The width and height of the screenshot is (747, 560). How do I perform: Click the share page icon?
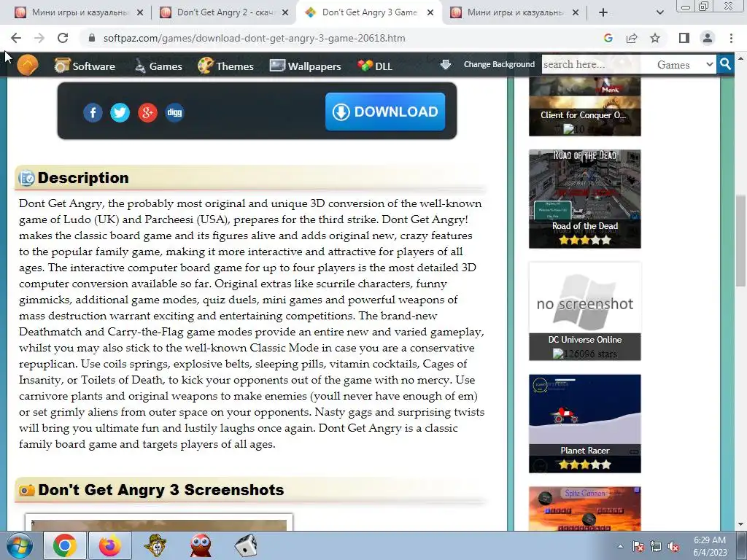point(632,38)
